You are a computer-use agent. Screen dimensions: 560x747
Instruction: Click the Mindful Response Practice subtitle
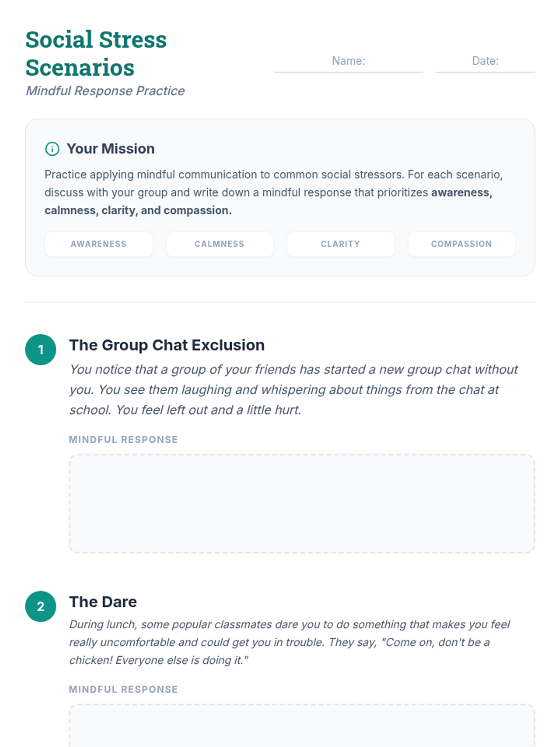click(105, 91)
